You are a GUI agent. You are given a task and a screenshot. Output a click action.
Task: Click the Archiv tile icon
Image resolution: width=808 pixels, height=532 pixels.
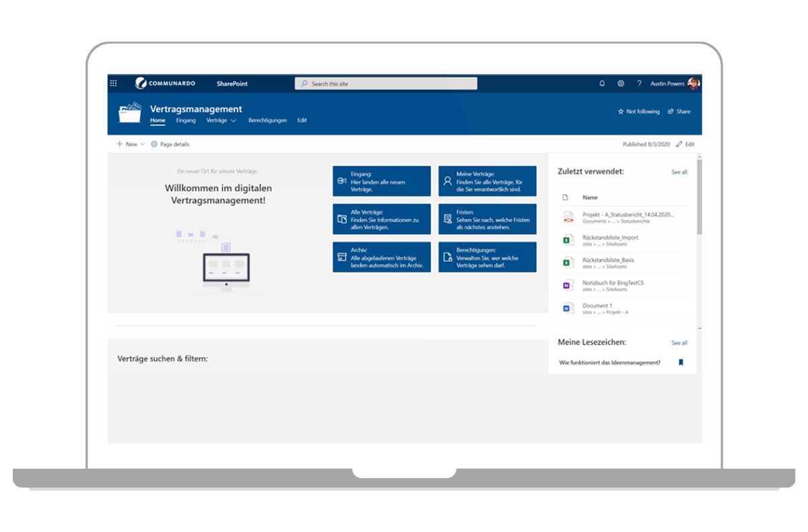[342, 257]
